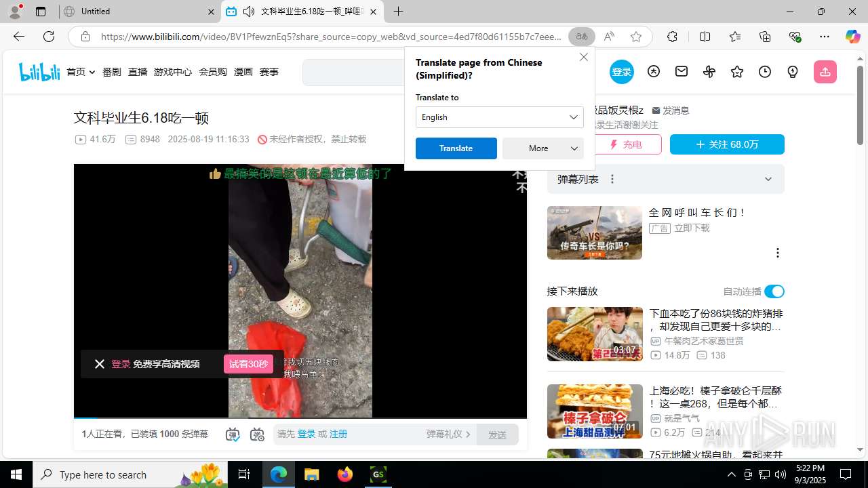868x488 pixels.
Task: Open the 大会员 membership icon
Action: pos(654,72)
